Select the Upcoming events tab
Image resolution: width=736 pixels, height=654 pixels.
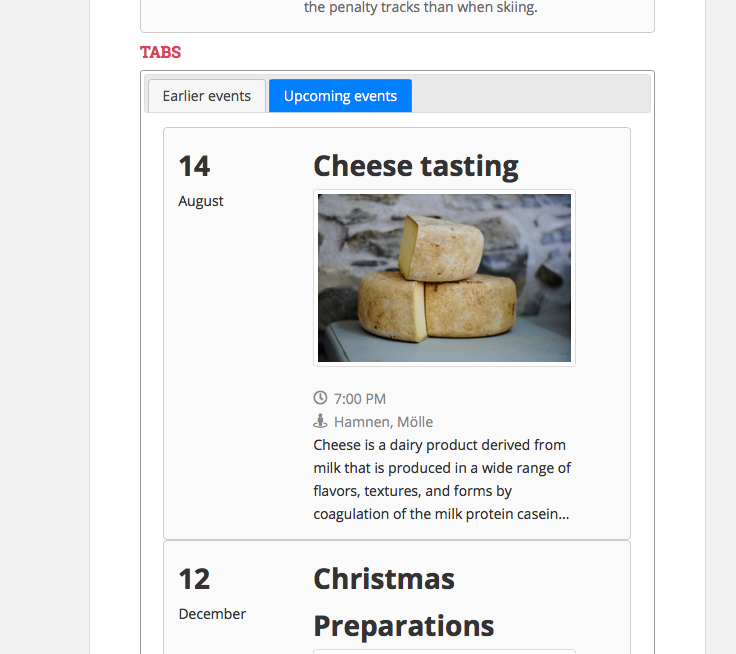click(340, 96)
